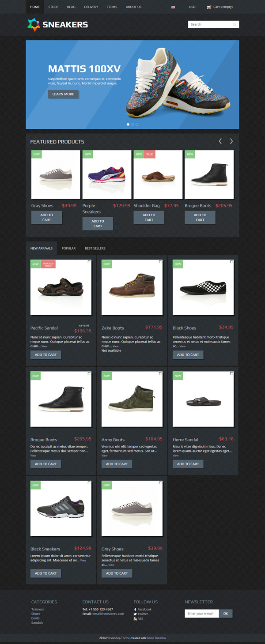
Task: Add Black Shoes to cart
Action: 188,354
